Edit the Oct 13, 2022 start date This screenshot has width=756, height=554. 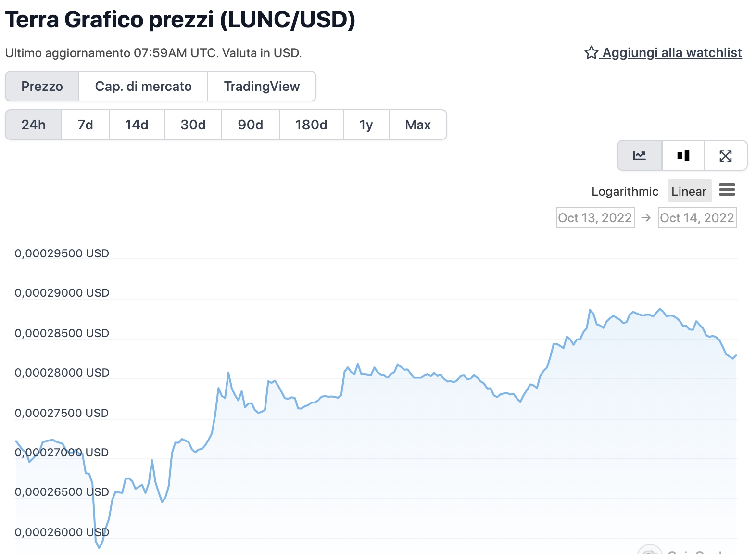point(595,218)
